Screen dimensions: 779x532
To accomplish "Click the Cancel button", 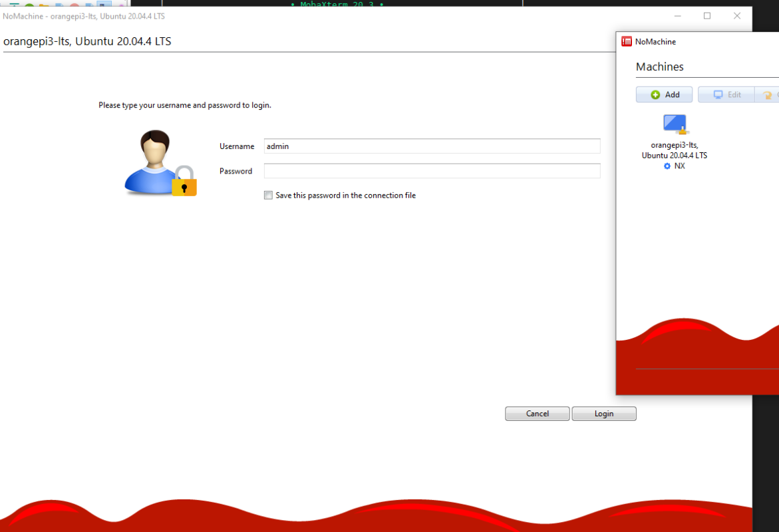I will click(x=537, y=414).
